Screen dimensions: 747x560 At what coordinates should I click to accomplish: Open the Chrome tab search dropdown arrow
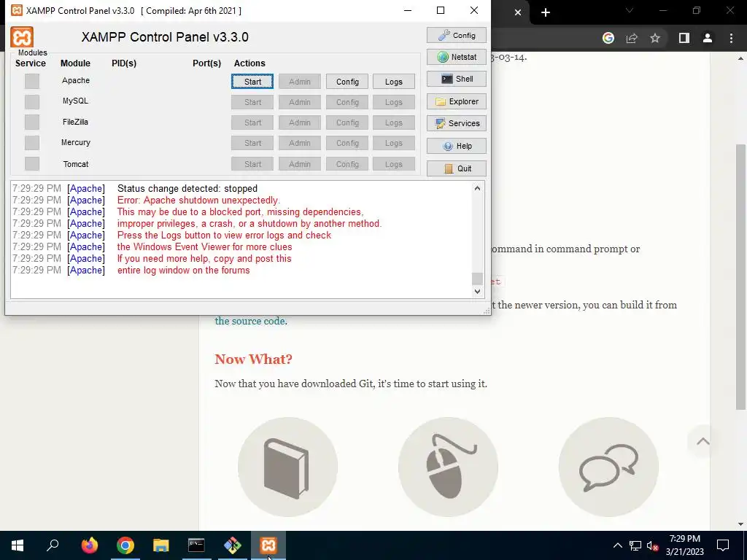(x=630, y=10)
